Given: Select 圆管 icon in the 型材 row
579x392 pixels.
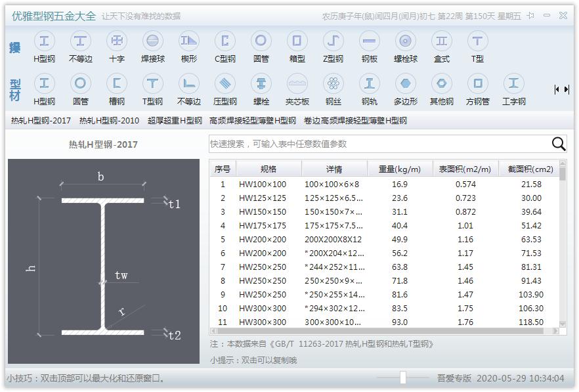Looking at the screenshot, I should (81, 83).
